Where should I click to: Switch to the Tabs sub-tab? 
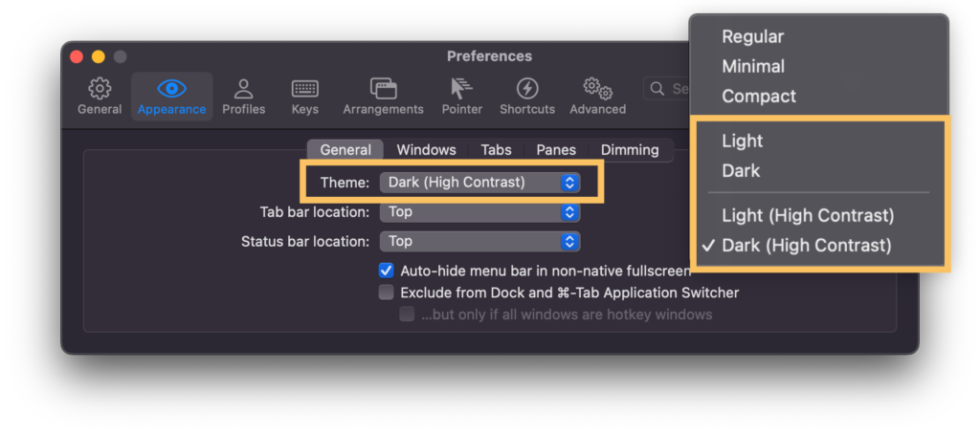497,150
